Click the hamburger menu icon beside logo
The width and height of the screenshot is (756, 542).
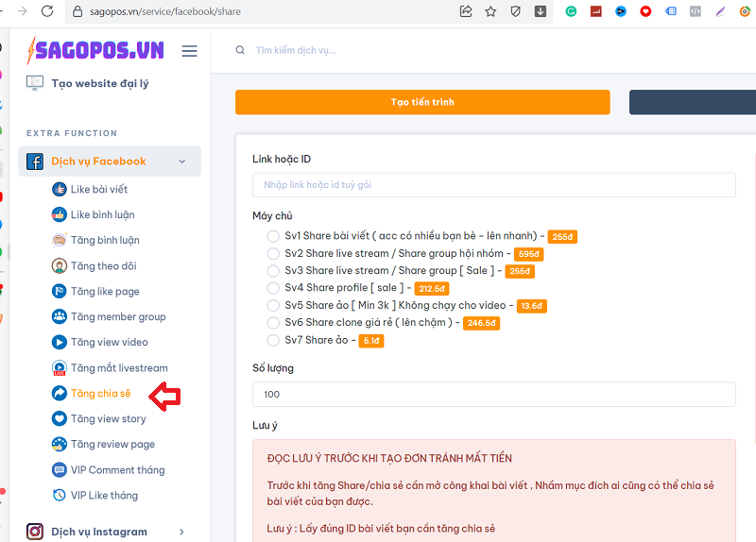(x=189, y=51)
